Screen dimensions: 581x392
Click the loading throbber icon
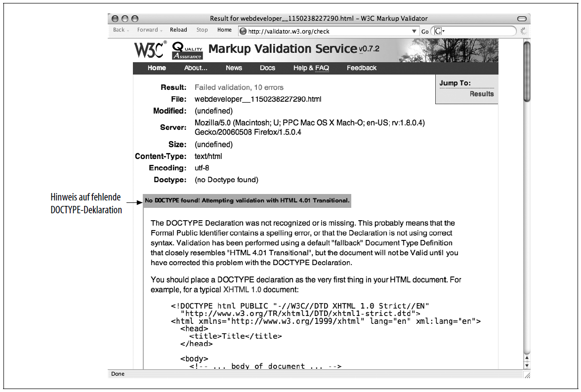[524, 31]
